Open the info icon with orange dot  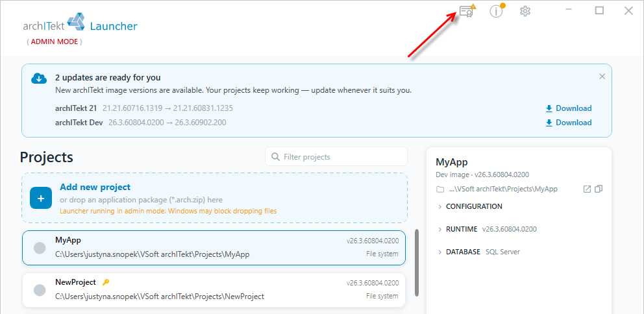click(x=497, y=11)
